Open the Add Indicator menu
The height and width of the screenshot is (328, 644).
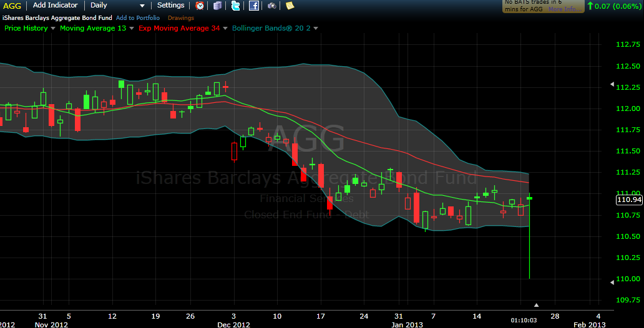click(x=55, y=6)
